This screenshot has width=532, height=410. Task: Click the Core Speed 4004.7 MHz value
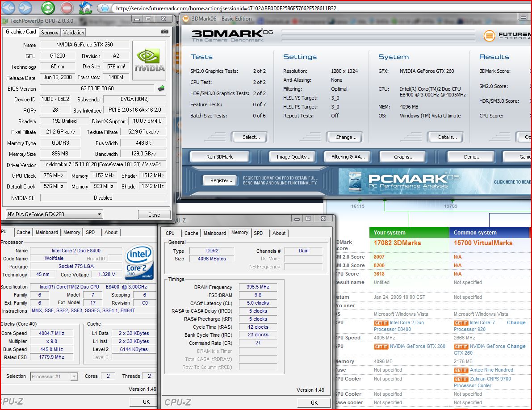pos(51,333)
